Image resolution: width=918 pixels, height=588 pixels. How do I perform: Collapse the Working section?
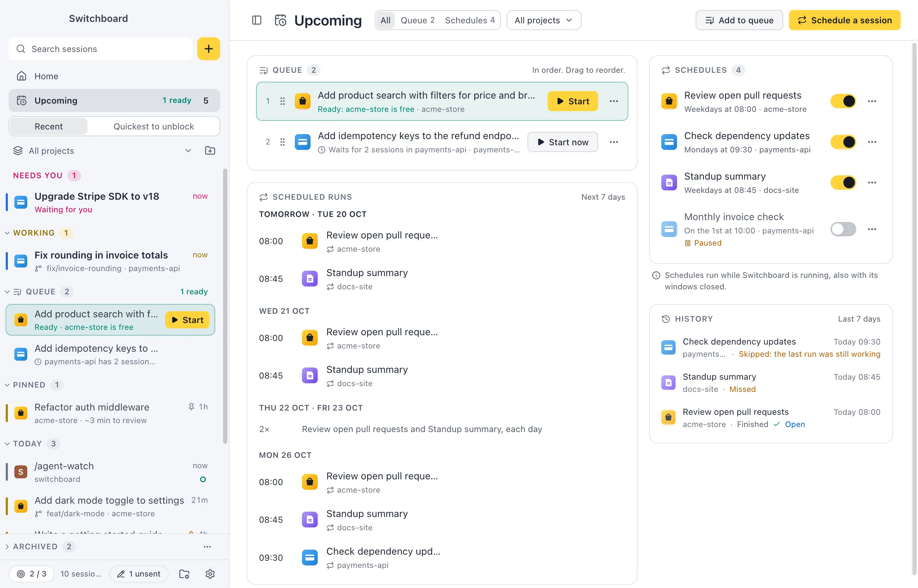[x=7, y=233]
